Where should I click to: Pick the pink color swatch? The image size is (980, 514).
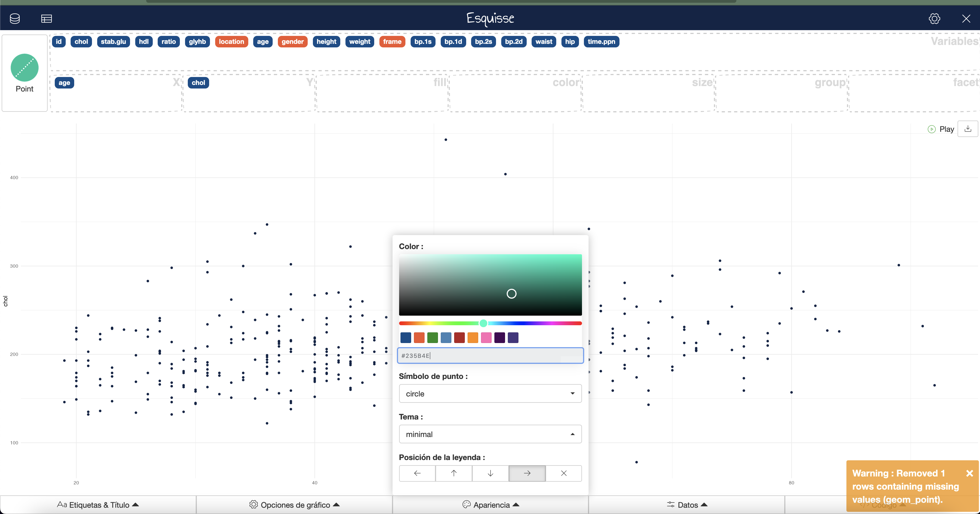click(x=486, y=338)
